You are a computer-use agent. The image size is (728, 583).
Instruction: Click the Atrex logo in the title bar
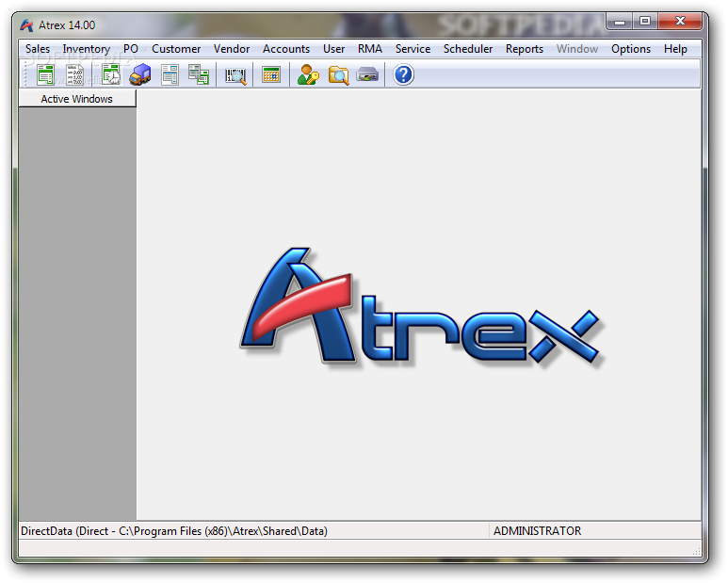(x=26, y=25)
